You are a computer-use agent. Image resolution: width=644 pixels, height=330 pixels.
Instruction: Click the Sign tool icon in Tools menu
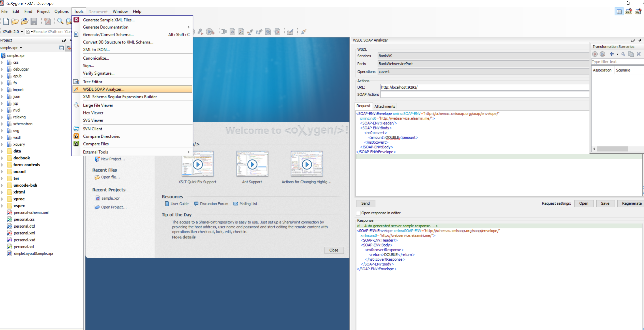tap(88, 66)
